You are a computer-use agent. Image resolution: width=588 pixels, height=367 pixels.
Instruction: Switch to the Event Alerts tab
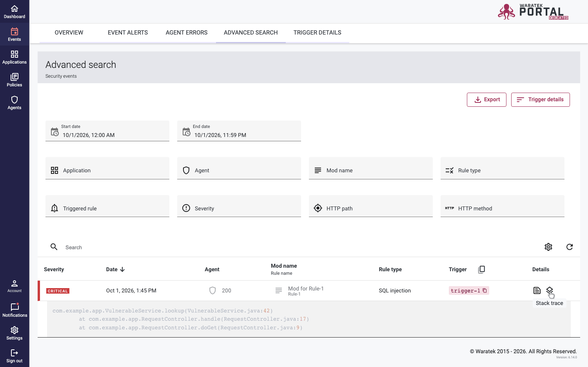pyautogui.click(x=128, y=33)
